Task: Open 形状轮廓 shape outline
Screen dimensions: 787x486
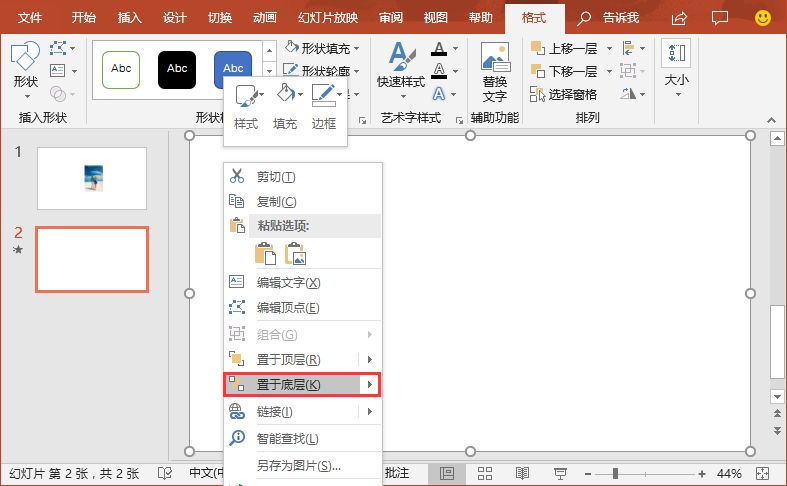Action: pos(322,71)
